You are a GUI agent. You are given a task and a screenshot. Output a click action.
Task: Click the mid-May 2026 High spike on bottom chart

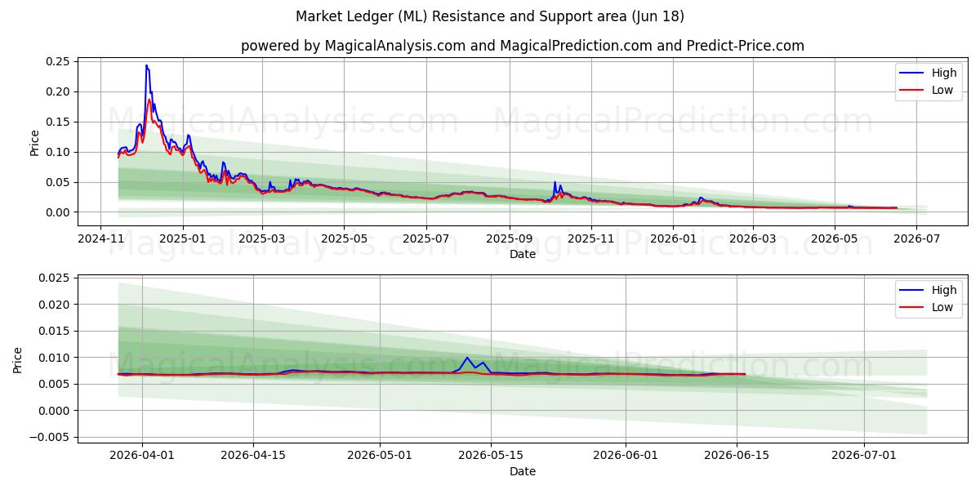tap(467, 358)
